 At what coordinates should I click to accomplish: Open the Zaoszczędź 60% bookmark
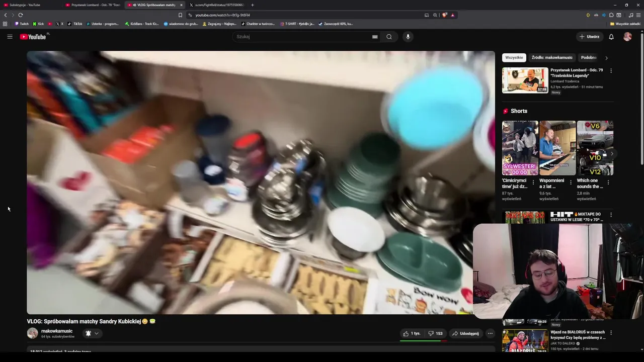point(336,24)
